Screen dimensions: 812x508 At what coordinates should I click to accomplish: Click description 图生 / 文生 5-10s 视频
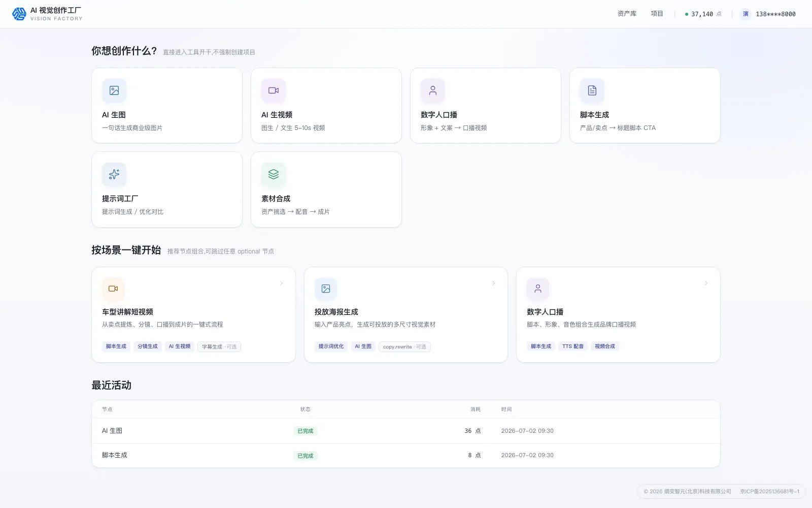(x=293, y=128)
